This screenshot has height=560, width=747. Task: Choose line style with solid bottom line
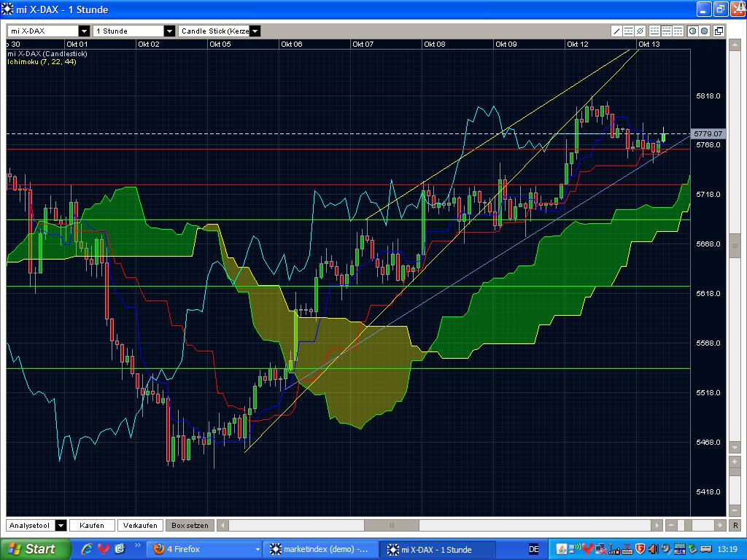click(654, 31)
